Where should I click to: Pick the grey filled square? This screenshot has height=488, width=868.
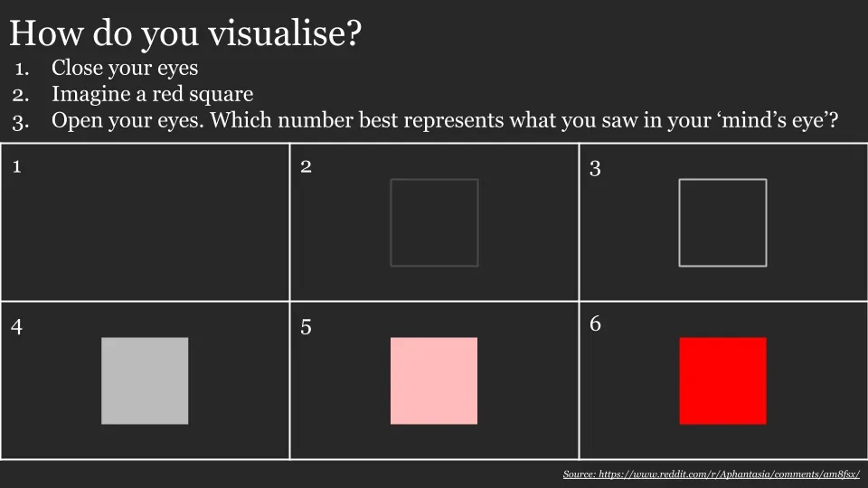click(x=145, y=380)
